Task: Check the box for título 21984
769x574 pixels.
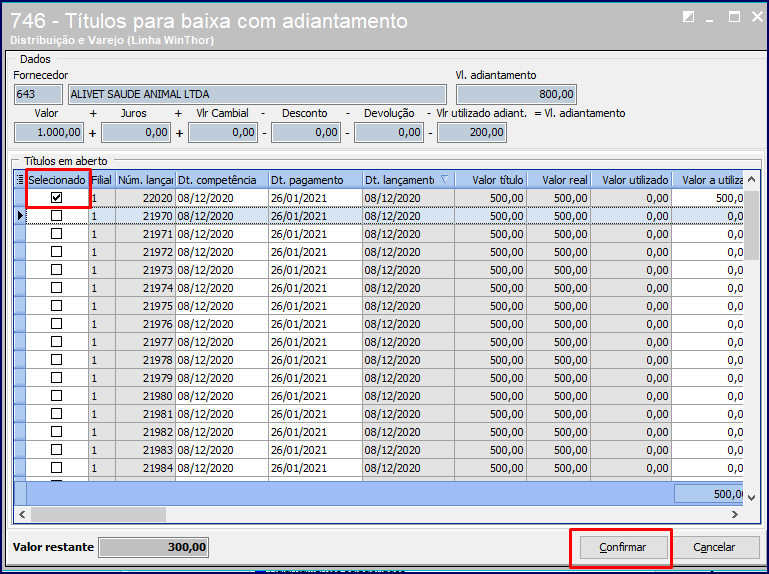Action: click(x=56, y=468)
